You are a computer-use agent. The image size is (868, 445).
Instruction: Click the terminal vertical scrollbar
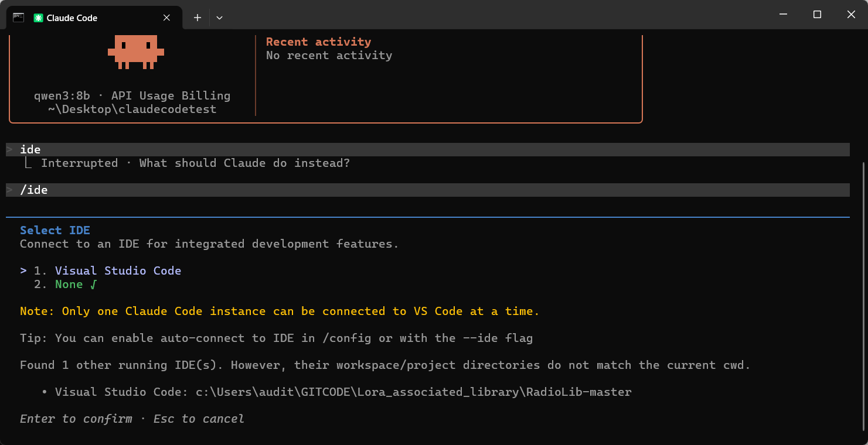pyautogui.click(x=864, y=296)
